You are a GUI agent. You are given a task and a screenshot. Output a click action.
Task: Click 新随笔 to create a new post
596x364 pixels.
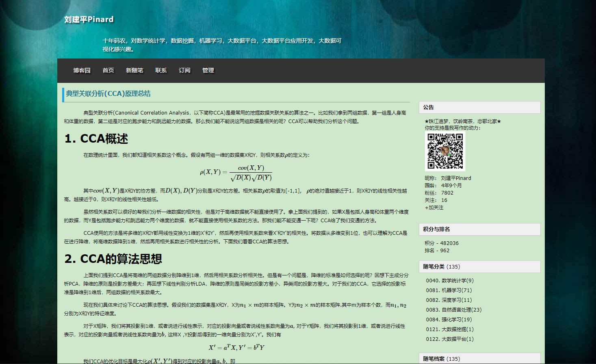(x=135, y=70)
